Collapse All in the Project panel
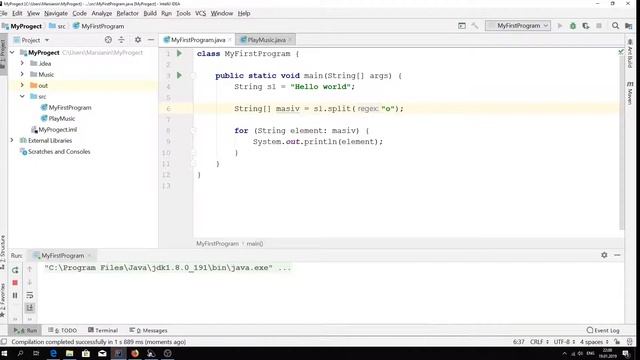 coord(121,40)
